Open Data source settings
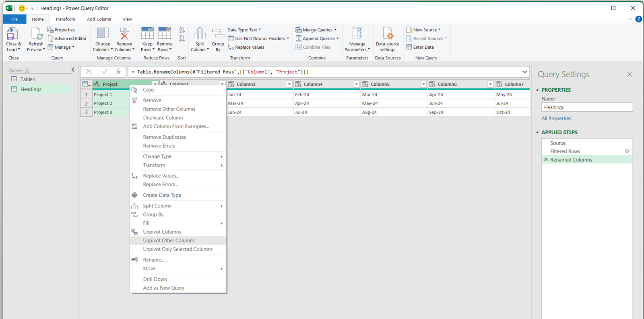Viewport: 644px width, 319px height. (x=387, y=34)
